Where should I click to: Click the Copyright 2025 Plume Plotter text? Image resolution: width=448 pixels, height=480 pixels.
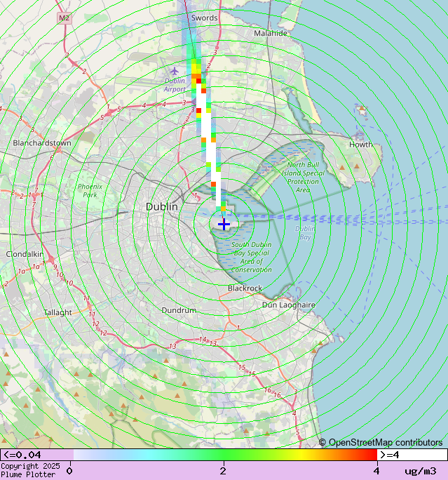tap(30, 470)
